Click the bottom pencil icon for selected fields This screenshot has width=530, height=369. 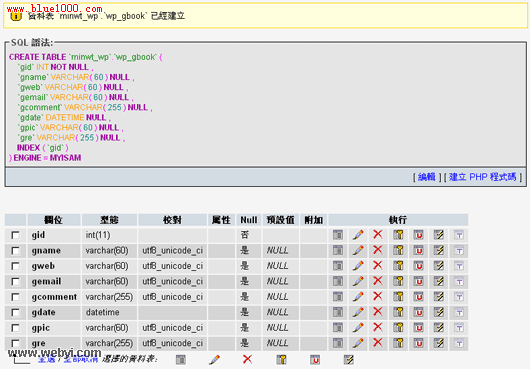point(214,360)
